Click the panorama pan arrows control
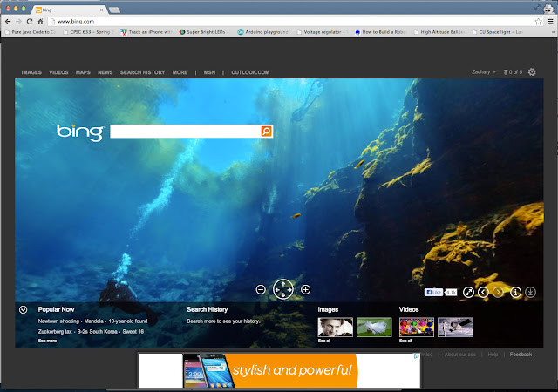This screenshot has width=558, height=392. pyautogui.click(x=282, y=289)
